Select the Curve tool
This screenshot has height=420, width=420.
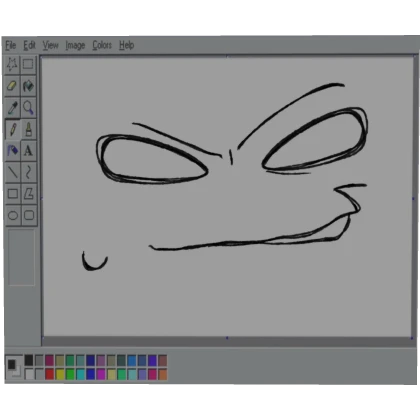click(28, 172)
